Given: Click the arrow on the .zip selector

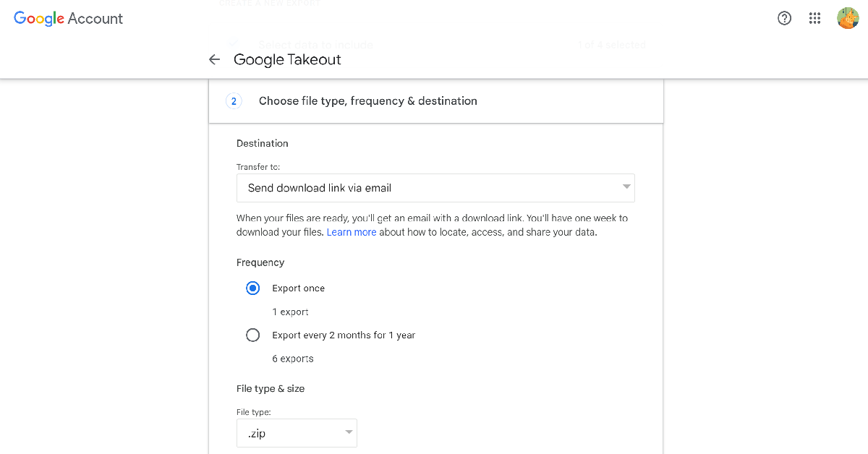Looking at the screenshot, I should (x=349, y=433).
